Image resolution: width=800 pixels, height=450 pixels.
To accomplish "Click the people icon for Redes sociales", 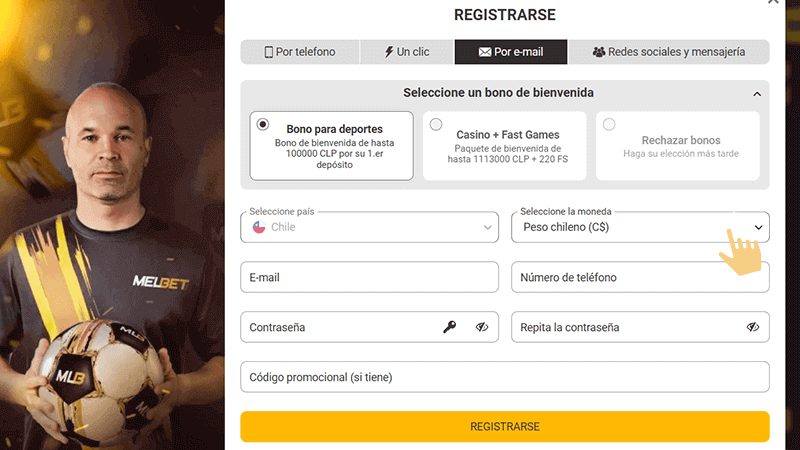I will [599, 52].
